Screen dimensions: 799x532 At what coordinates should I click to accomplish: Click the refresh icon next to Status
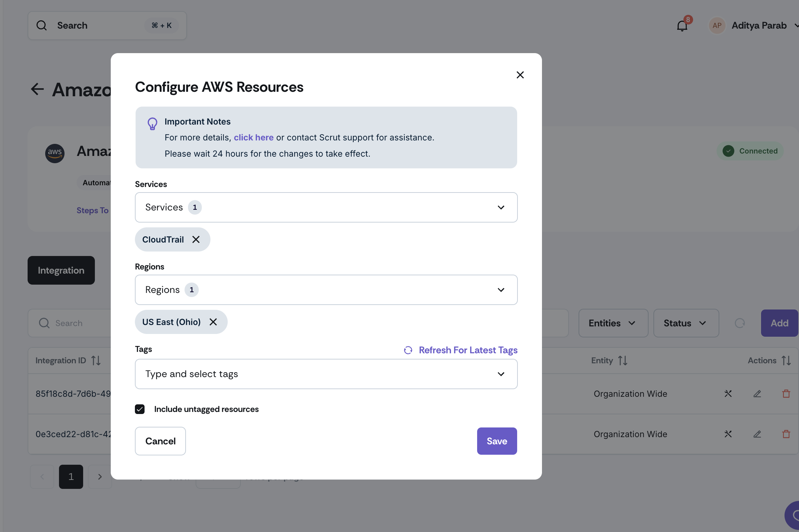[x=740, y=323]
